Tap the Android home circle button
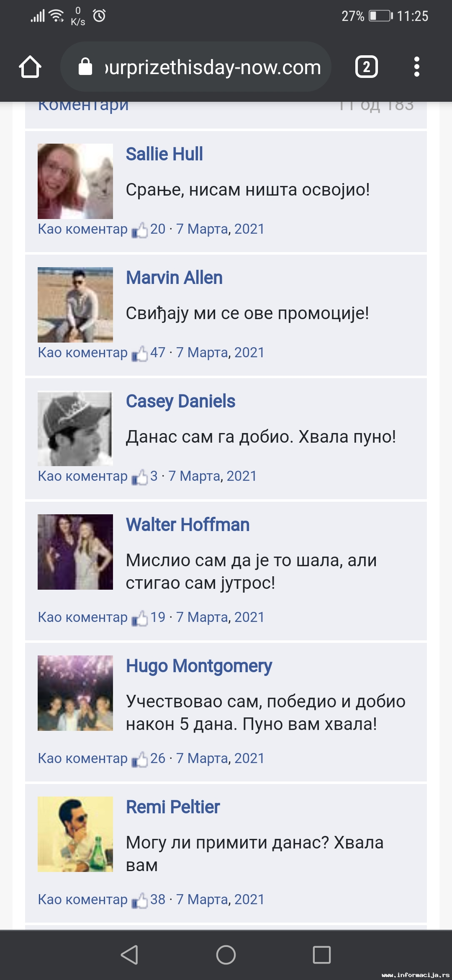 pos(226,955)
